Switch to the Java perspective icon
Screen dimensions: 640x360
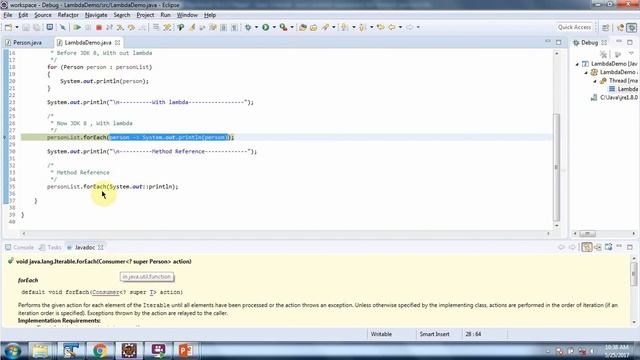tap(621, 27)
